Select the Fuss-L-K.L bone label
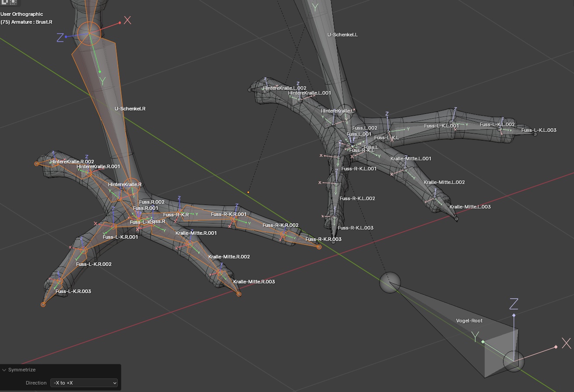574x392 pixels. (x=387, y=138)
